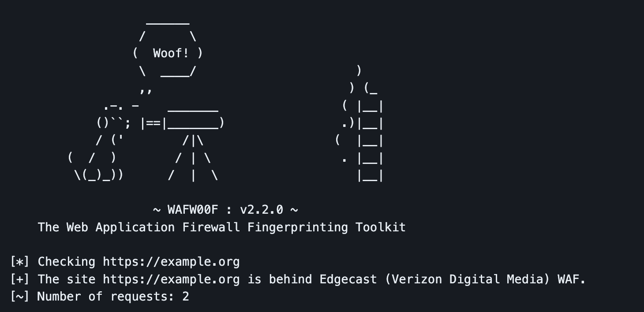This screenshot has width=644, height=312.
Task: Click the [*] marker before Checking
Action: 19,262
